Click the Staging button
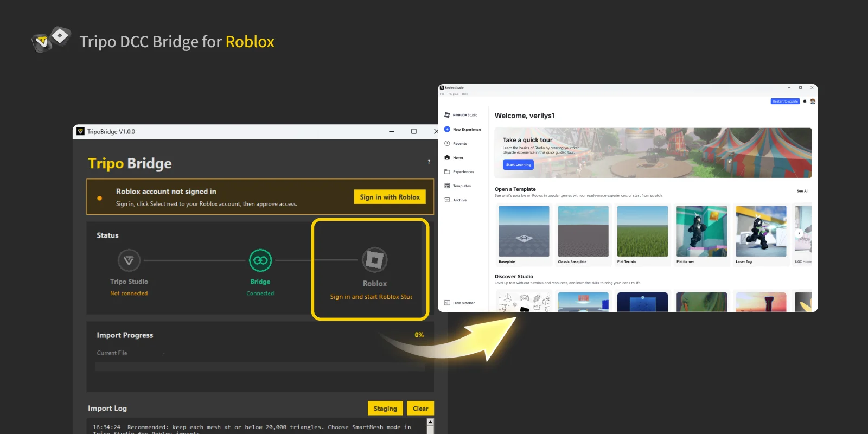Viewport: 868px width, 434px height. [x=385, y=409]
